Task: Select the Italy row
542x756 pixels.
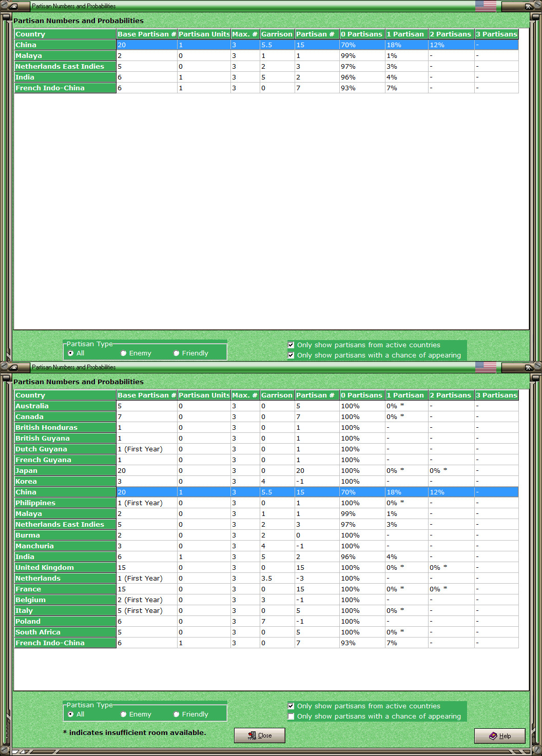Action: [x=266, y=611]
